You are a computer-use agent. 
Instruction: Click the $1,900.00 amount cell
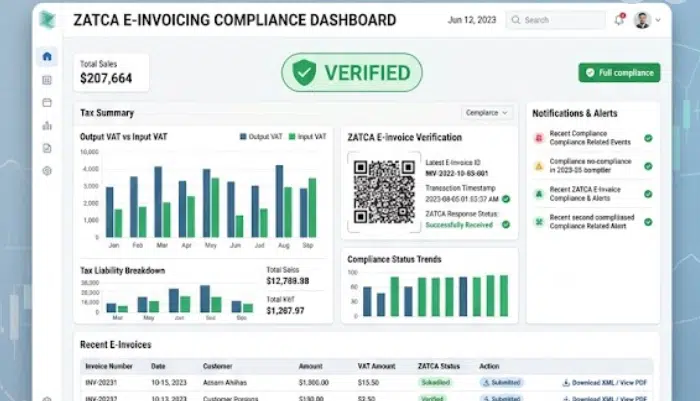314,383
